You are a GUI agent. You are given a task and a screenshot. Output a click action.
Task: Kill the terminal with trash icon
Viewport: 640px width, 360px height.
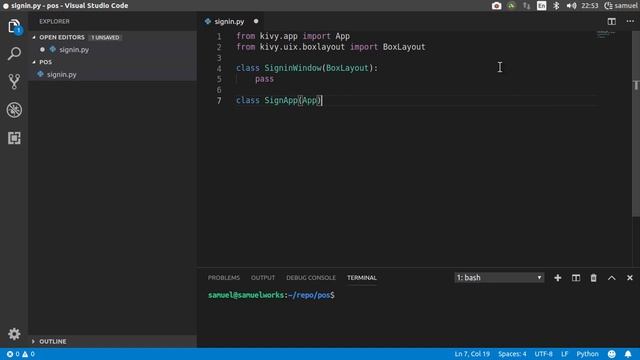pyautogui.click(x=593, y=278)
